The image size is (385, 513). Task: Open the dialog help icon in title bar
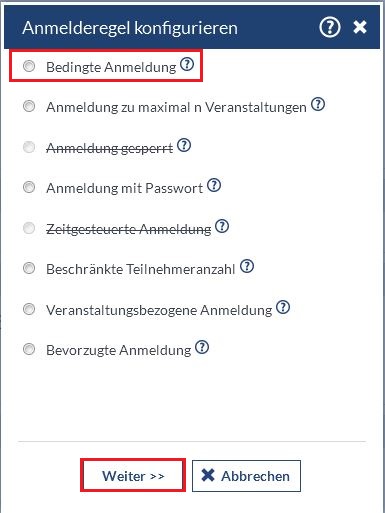[x=330, y=27]
